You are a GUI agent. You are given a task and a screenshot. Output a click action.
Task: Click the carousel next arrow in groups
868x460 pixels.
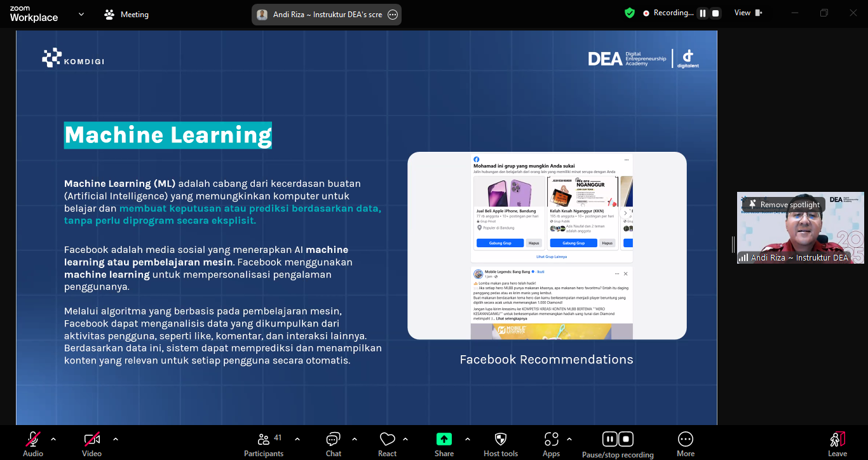(x=625, y=213)
